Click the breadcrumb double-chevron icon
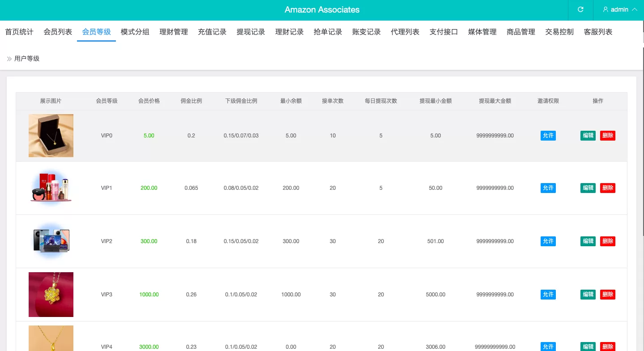Image resolution: width=644 pixels, height=351 pixels. pos(9,59)
